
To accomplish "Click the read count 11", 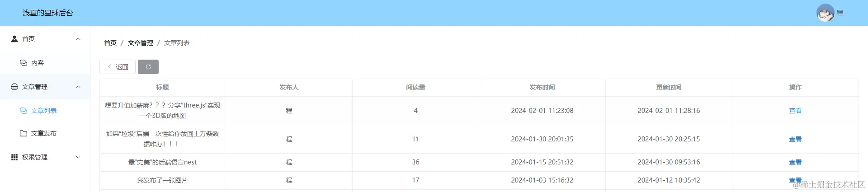I will tap(415, 139).
